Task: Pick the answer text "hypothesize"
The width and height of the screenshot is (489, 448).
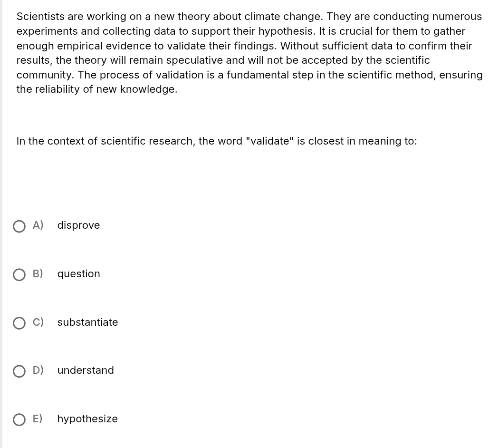Action: pos(87,419)
